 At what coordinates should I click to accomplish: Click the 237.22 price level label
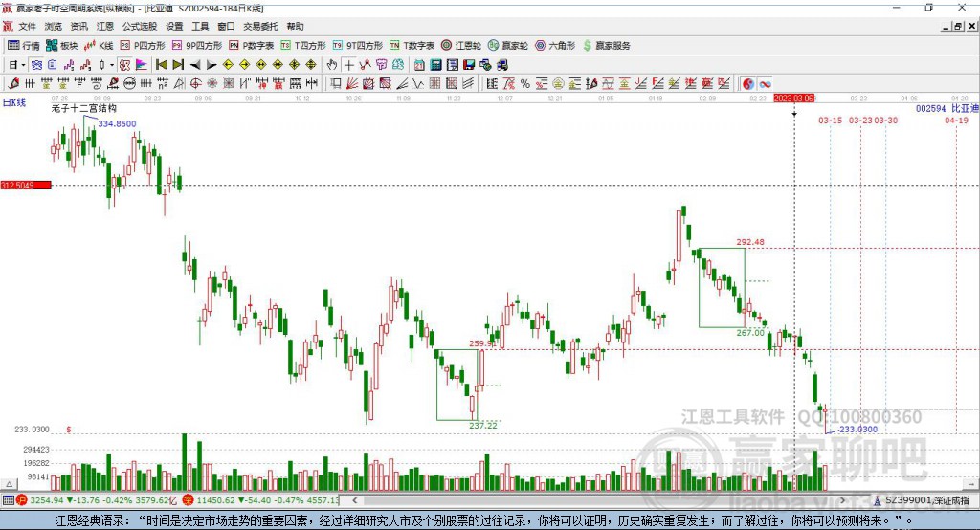coord(483,425)
